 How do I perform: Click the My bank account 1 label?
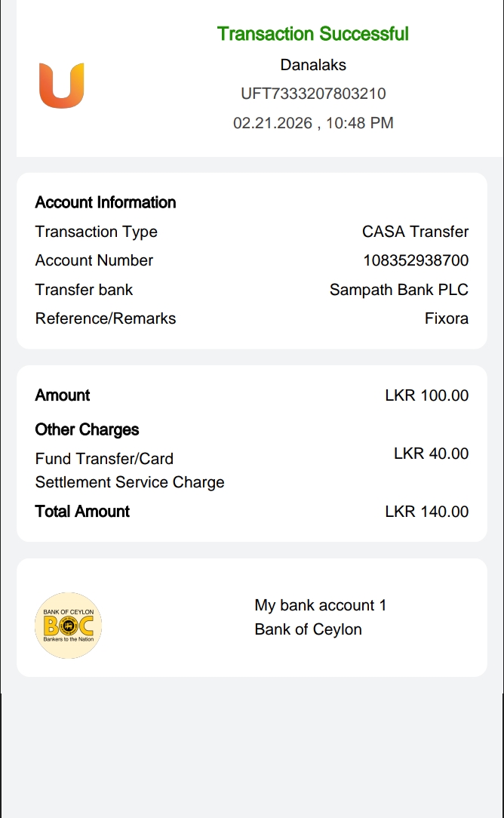[320, 605]
